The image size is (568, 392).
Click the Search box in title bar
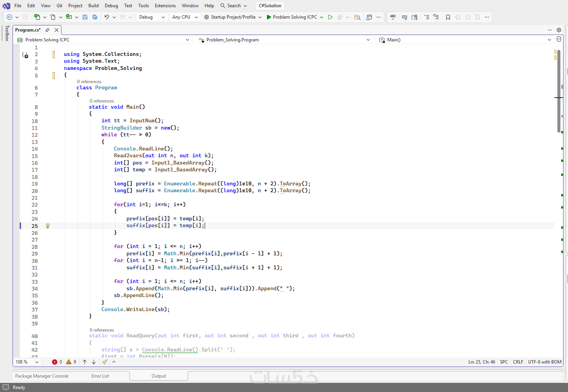(234, 6)
